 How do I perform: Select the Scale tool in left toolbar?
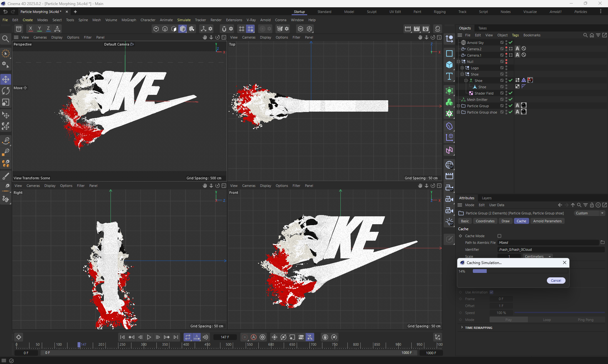pos(6,102)
